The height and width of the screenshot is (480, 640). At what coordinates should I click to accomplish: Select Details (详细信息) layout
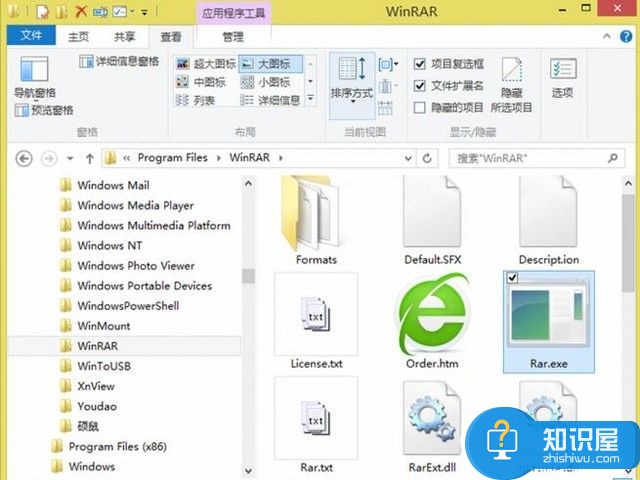tap(271, 100)
